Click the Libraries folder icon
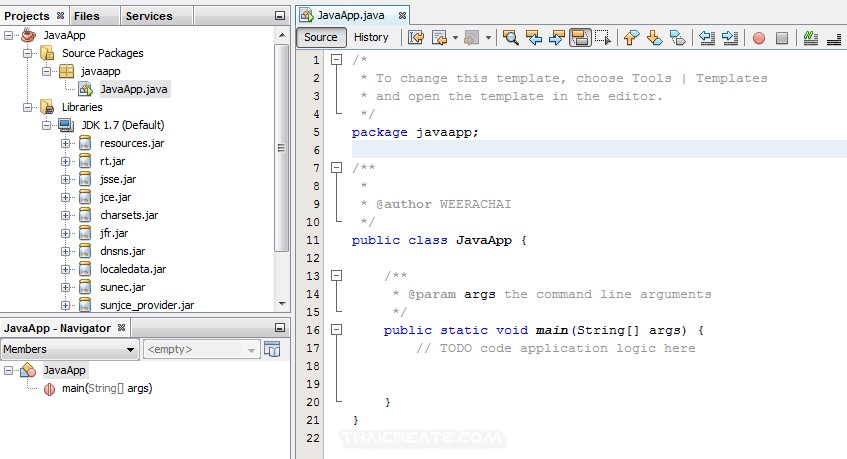This screenshot has height=459, width=847. [x=48, y=107]
